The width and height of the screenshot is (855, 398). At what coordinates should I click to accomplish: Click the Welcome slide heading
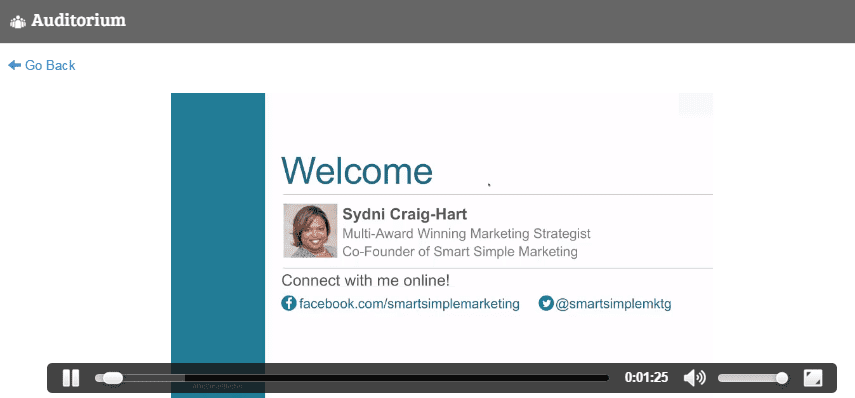pyautogui.click(x=357, y=171)
